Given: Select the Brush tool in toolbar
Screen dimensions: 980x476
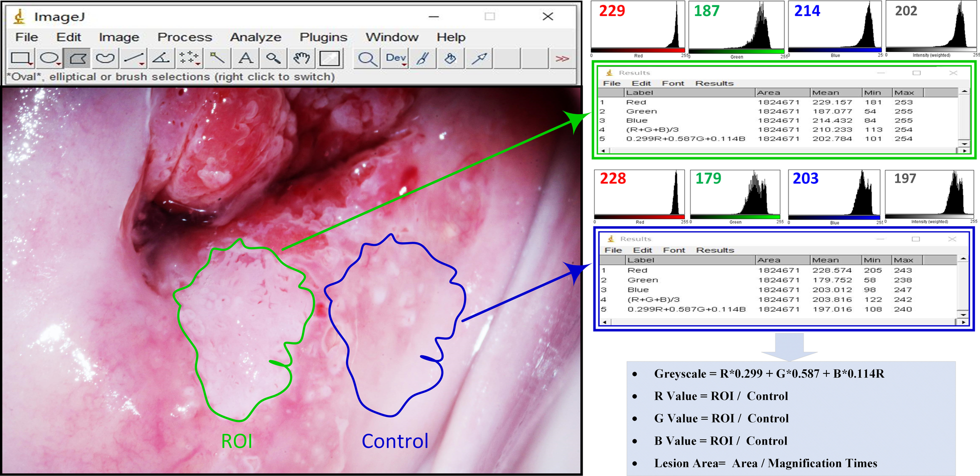Looking at the screenshot, I should click(x=423, y=59).
